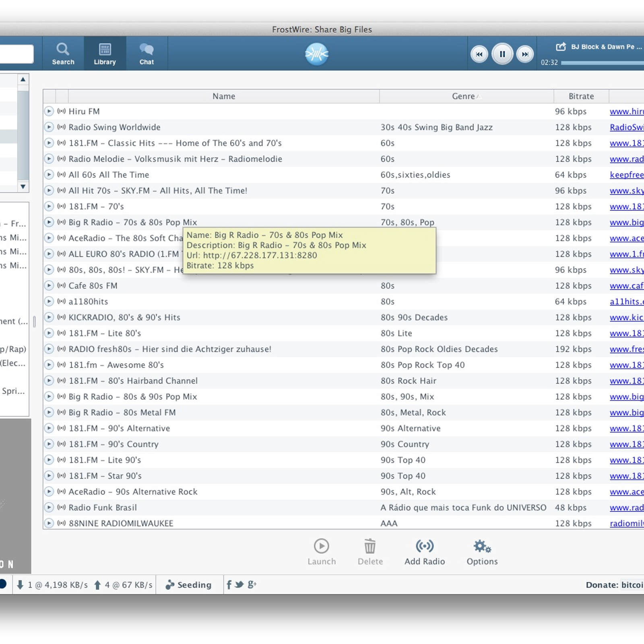
Task: Play All Hit 70s SKY.FM station
Action: tap(49, 190)
